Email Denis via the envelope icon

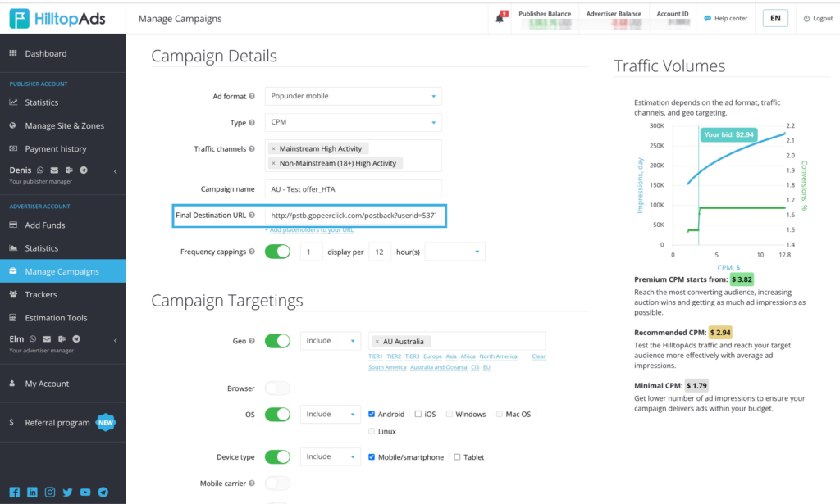54,170
